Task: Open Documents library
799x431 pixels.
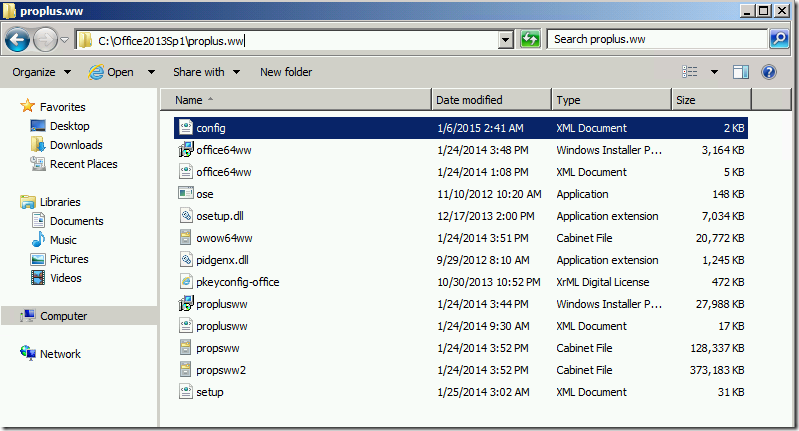Action: pos(76,221)
